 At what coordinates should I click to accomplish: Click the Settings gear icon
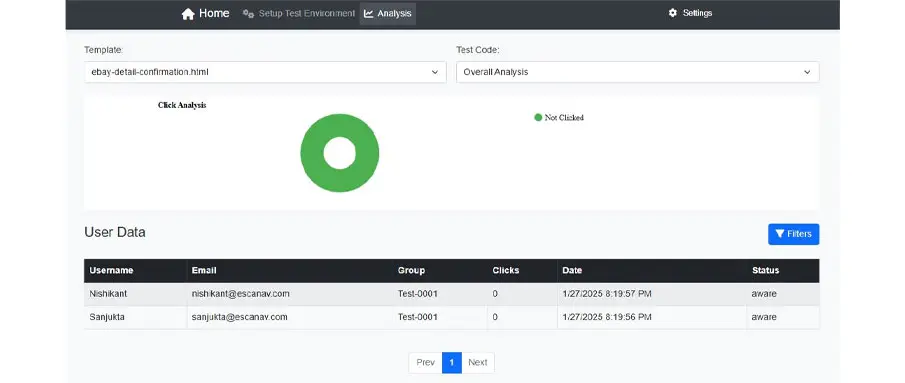coord(672,13)
